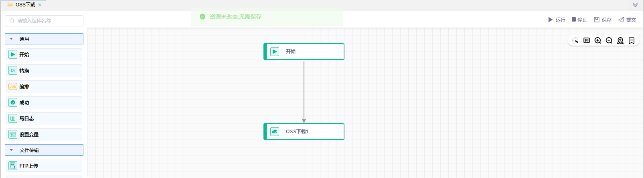644x178 pixels.
Task: Zoom in on the workflow canvas
Action: point(598,40)
